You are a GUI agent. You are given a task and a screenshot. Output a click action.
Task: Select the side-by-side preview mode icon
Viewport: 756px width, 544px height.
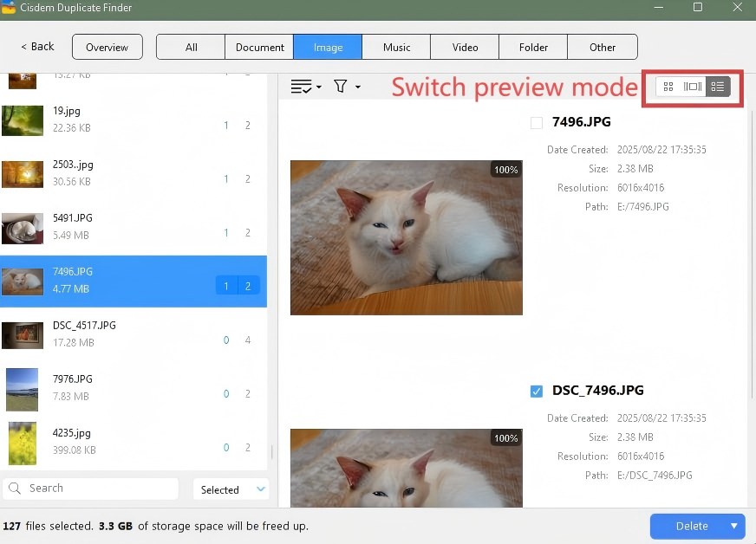(x=692, y=87)
